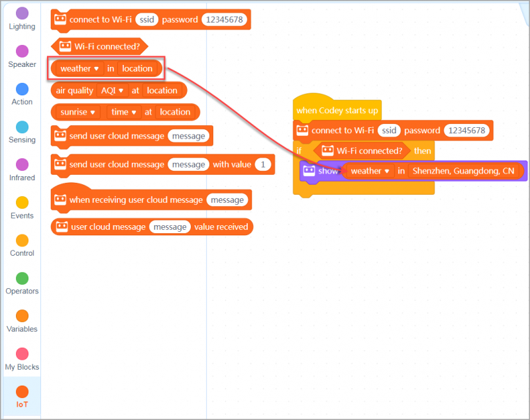Edit password field in script's connect block
This screenshot has height=420, width=530.
coord(466,131)
